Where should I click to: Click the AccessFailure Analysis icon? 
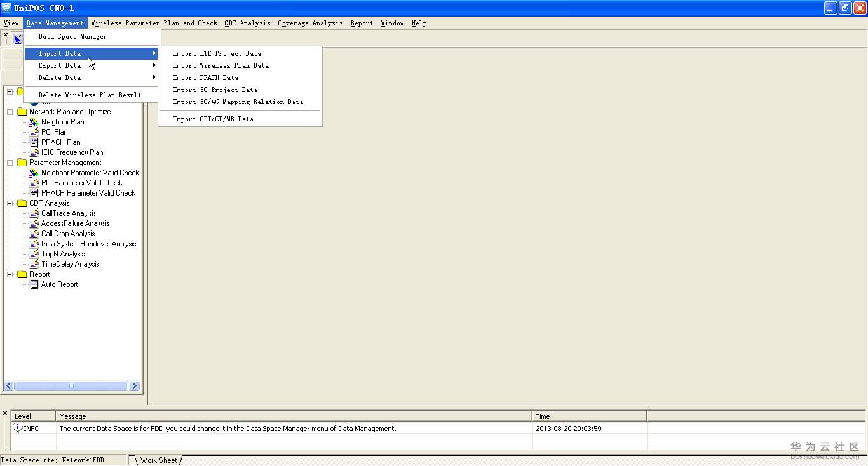click(x=34, y=223)
